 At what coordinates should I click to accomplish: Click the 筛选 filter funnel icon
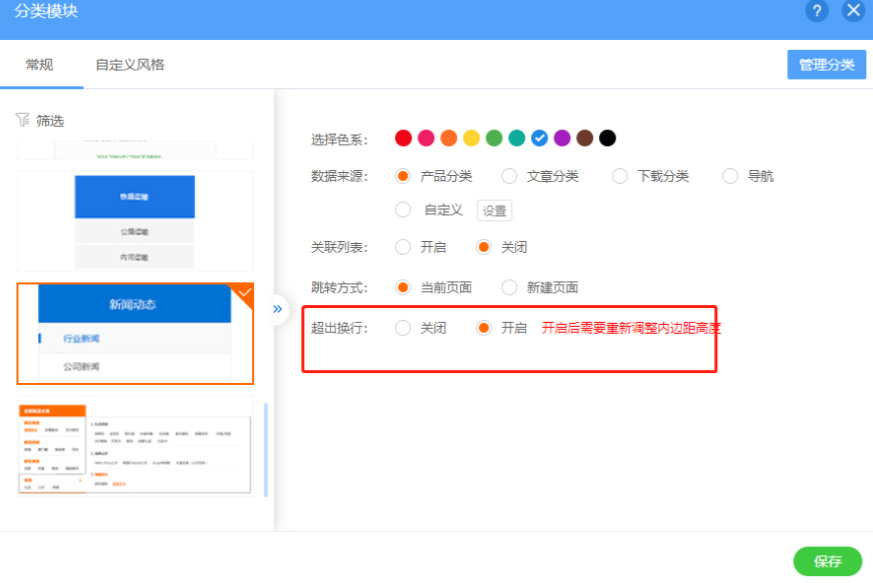pyautogui.click(x=22, y=120)
